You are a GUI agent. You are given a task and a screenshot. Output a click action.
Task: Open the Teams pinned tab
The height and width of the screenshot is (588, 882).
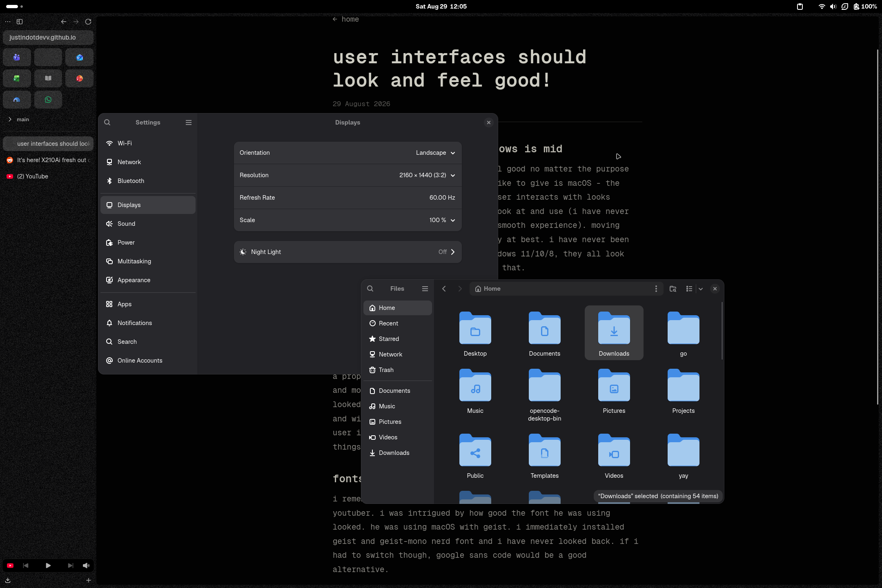17,57
